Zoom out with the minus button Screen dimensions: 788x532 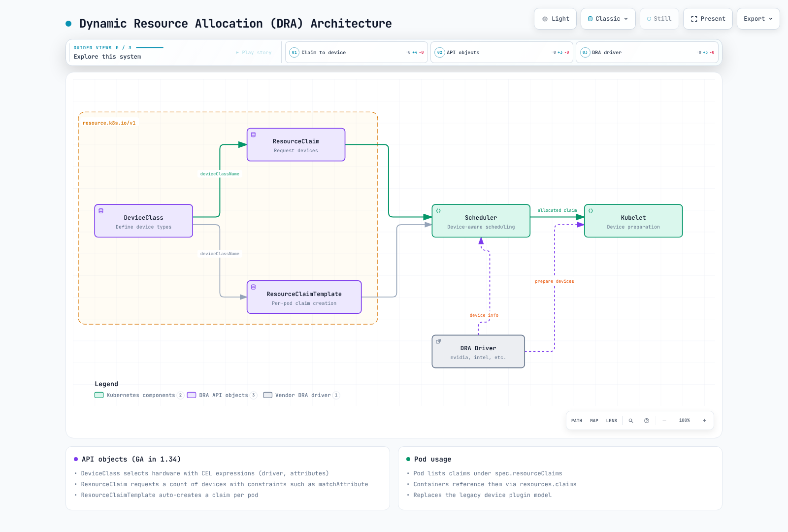point(664,421)
